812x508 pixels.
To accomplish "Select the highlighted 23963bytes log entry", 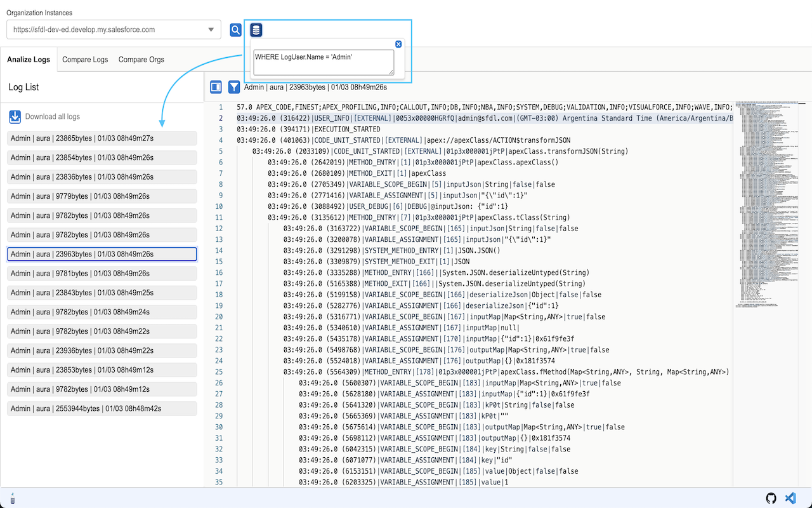I will pyautogui.click(x=102, y=254).
